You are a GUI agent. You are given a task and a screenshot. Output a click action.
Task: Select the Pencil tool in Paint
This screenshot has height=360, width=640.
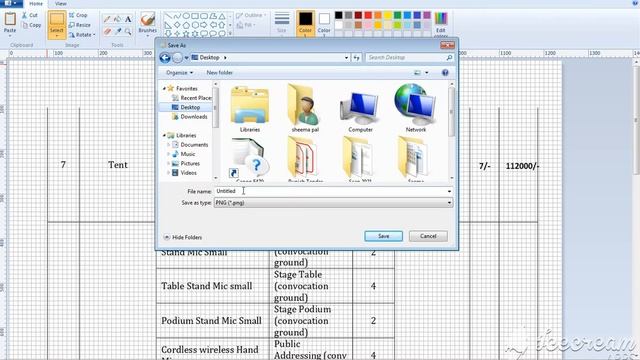[x=107, y=19]
